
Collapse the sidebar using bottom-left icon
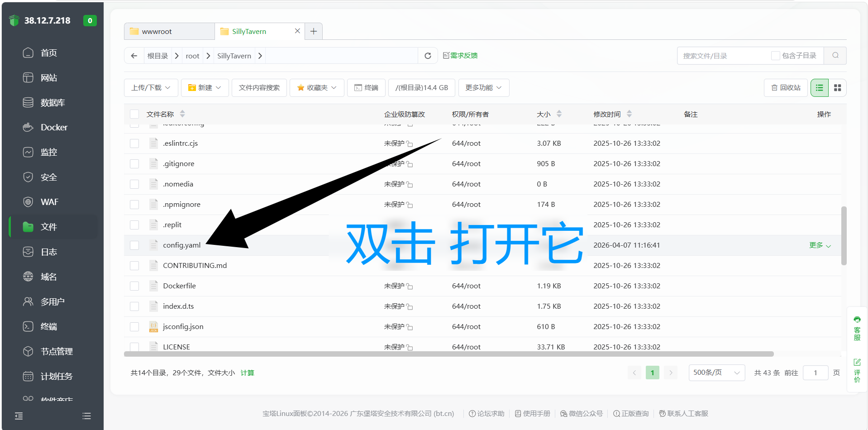(19, 416)
